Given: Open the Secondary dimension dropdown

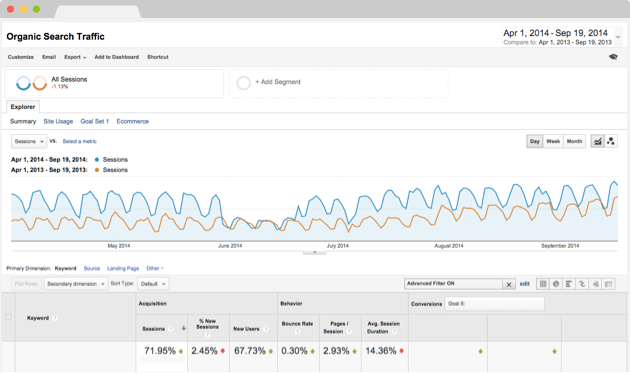Looking at the screenshot, I should (76, 284).
